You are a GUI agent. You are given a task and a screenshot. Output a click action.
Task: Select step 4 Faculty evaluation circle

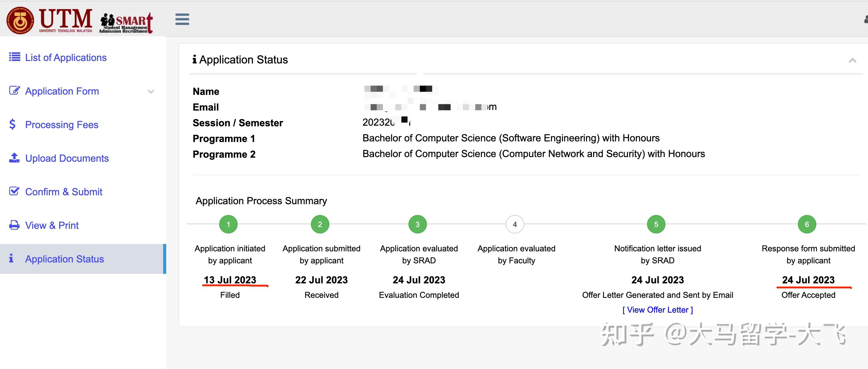515,224
